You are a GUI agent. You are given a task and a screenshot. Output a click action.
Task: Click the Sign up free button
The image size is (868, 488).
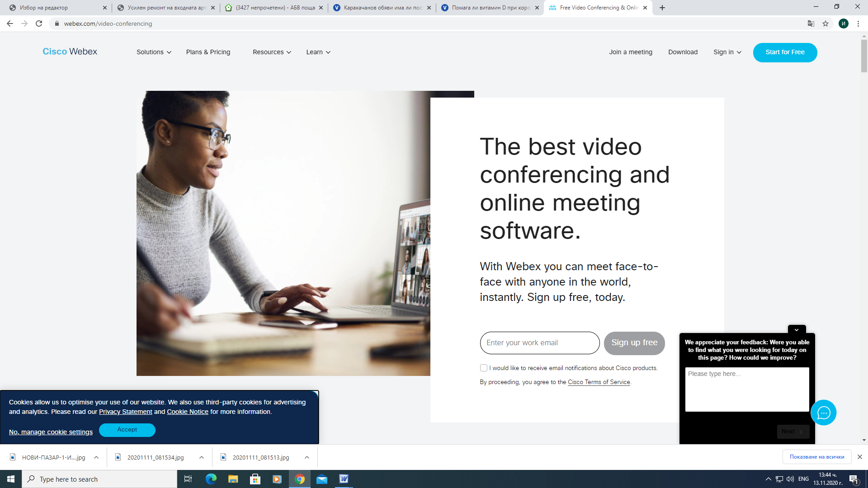634,343
